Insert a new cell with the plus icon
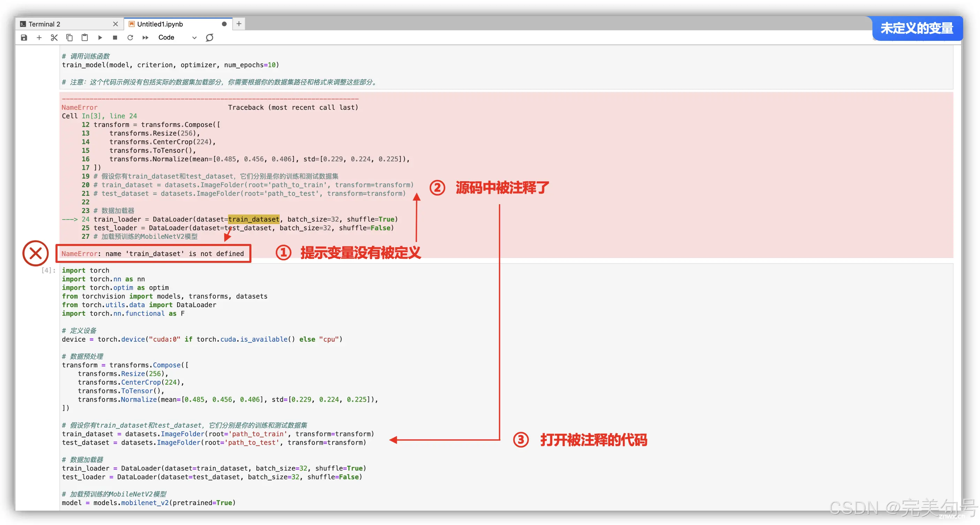Screen dimensions: 980x525 [x=39, y=37]
